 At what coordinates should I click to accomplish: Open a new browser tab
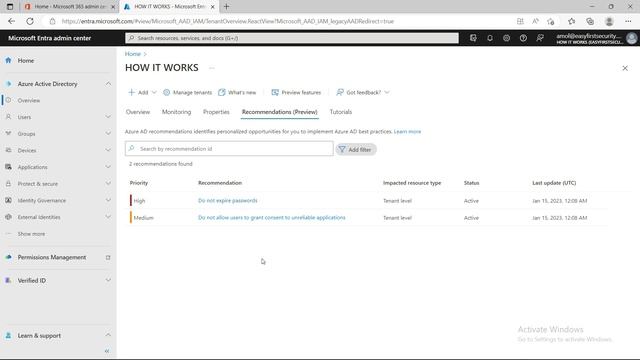[227, 7]
